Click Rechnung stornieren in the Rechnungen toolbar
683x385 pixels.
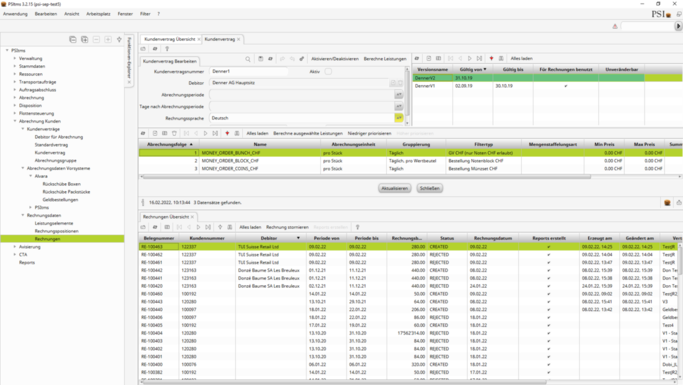[287, 227]
